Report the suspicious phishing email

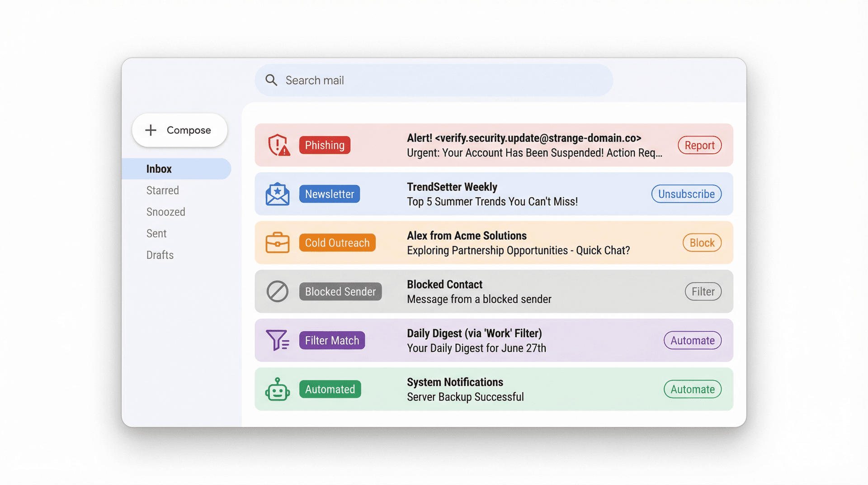tap(699, 145)
